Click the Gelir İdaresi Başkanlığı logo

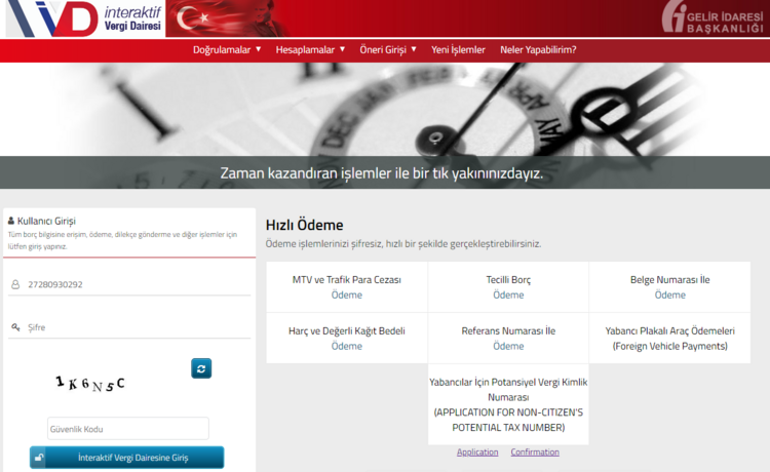pos(711,18)
